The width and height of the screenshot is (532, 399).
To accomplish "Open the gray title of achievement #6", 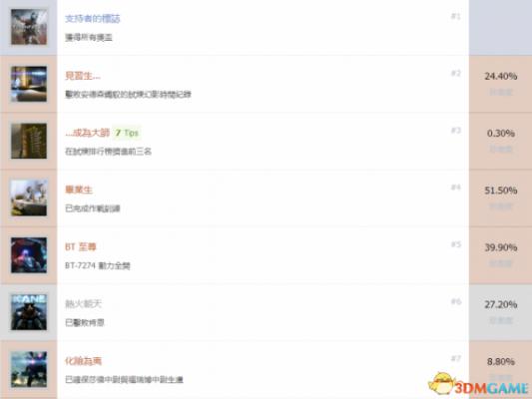I will click(x=83, y=304).
